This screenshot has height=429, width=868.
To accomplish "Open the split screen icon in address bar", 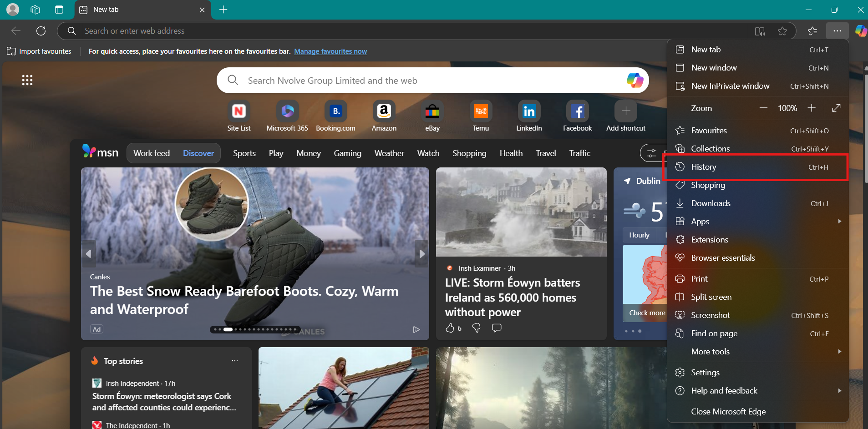I will click(x=760, y=31).
